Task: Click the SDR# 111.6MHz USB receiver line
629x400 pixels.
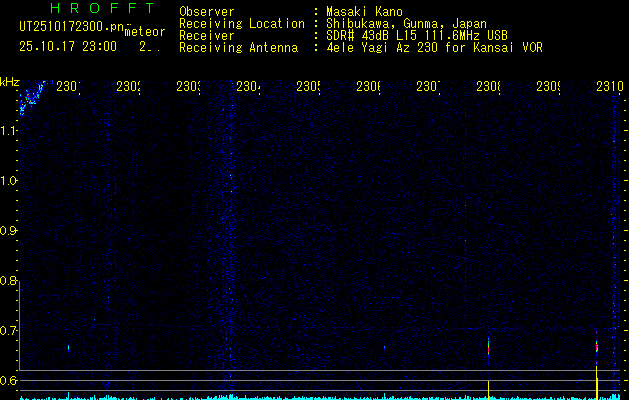Action: coord(417,36)
